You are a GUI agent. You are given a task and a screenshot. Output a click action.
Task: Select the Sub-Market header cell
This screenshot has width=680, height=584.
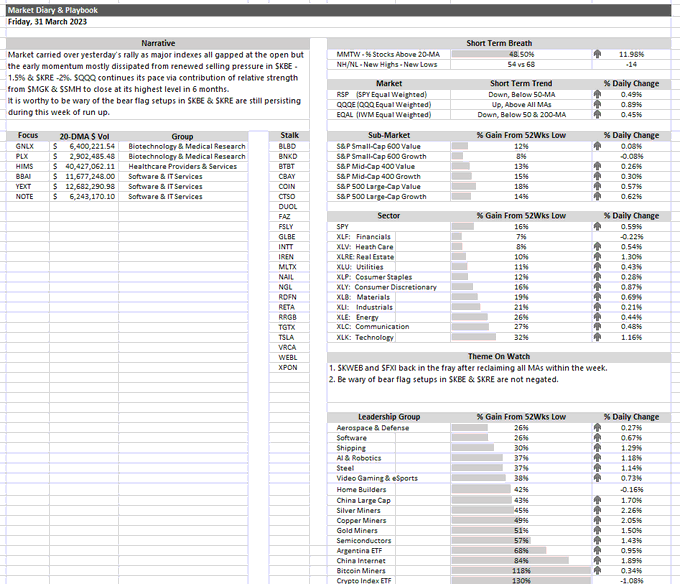point(389,135)
